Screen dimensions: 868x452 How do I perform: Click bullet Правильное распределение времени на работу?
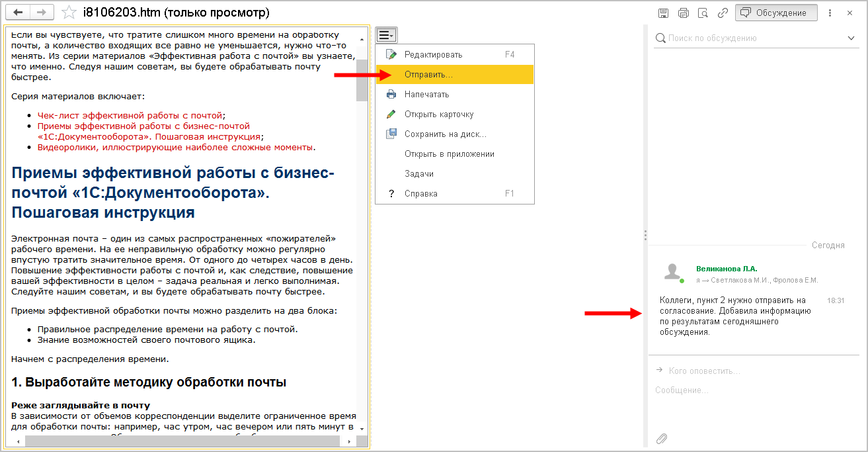click(167, 330)
